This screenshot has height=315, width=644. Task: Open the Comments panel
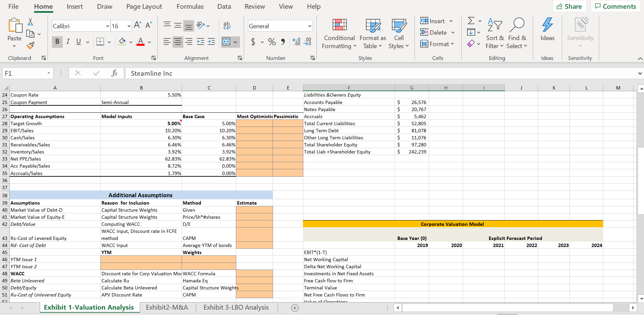[x=615, y=6]
